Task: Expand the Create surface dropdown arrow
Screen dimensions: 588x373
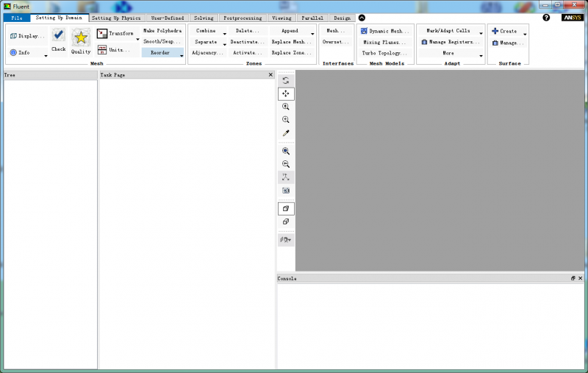Action: point(525,34)
